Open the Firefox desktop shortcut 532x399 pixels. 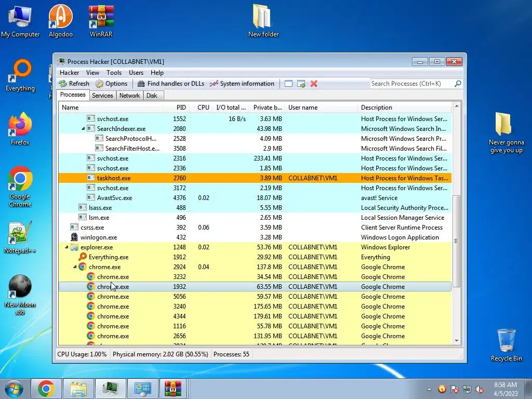pos(20,129)
